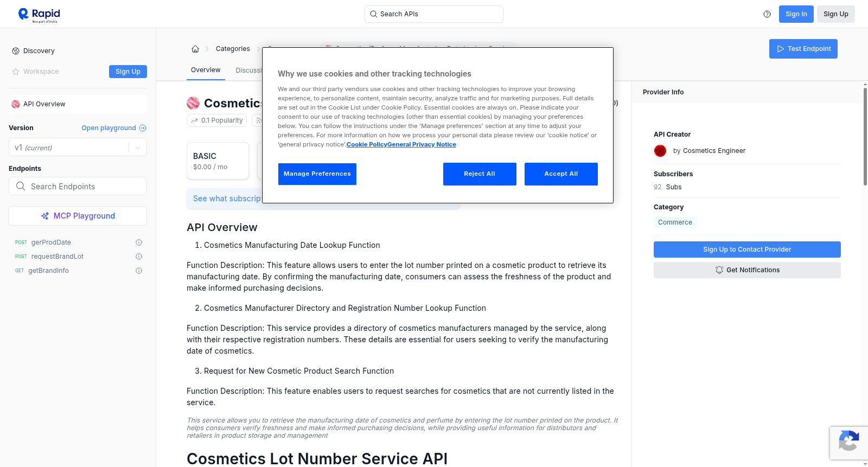Focus the Search Endpoints field

(78, 186)
